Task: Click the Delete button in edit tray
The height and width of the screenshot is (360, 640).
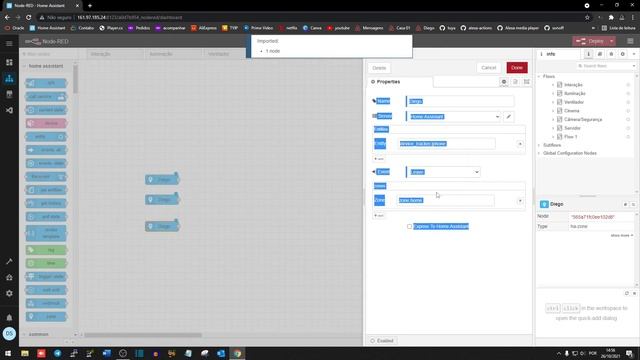Action: pyautogui.click(x=379, y=68)
